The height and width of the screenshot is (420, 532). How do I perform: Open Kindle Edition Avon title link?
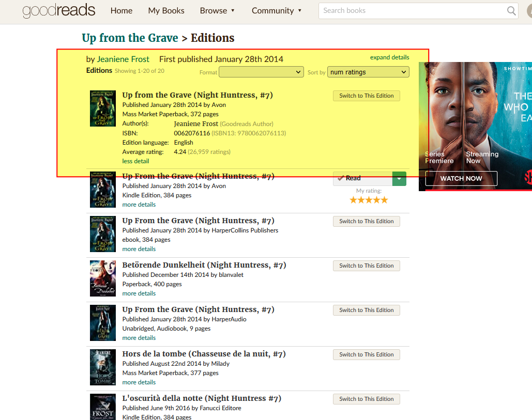198,176
